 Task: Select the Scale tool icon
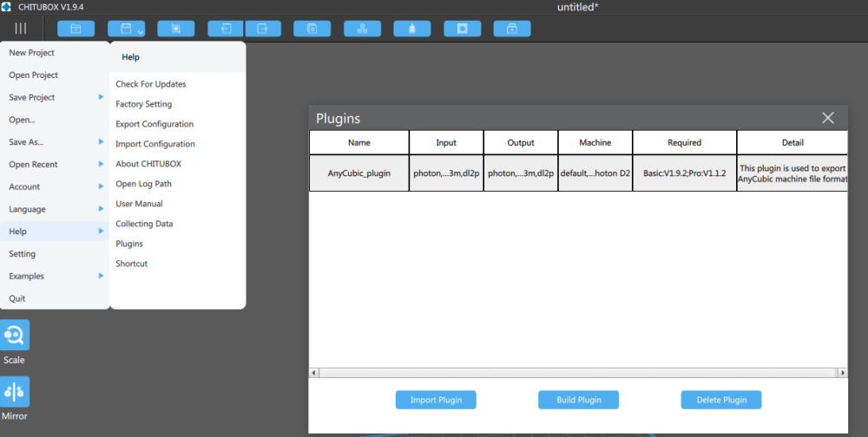[x=15, y=335]
